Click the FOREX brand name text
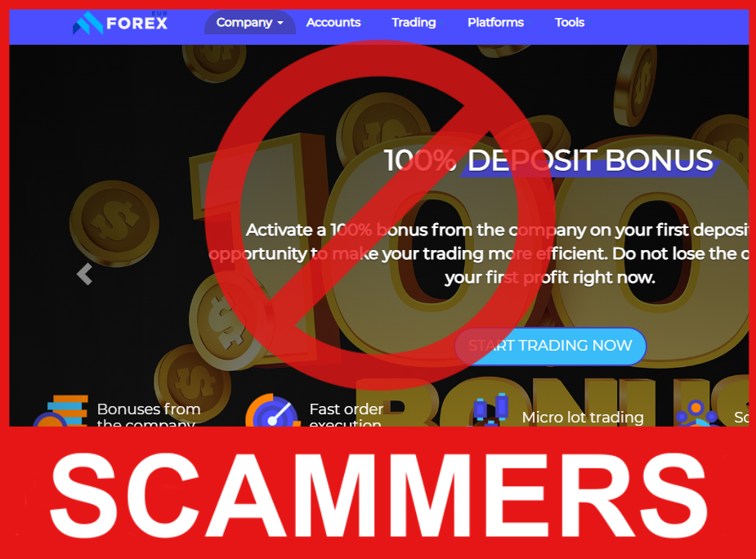The width and height of the screenshot is (756, 559). click(137, 23)
